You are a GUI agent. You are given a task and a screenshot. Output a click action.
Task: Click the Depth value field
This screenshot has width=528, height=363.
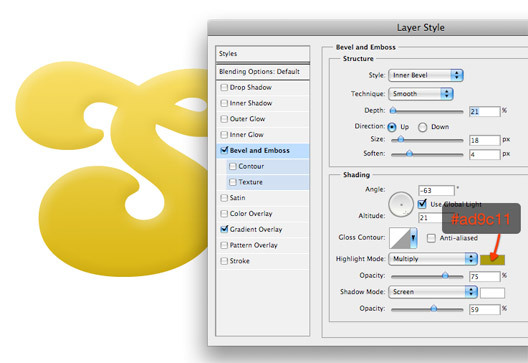coord(485,111)
